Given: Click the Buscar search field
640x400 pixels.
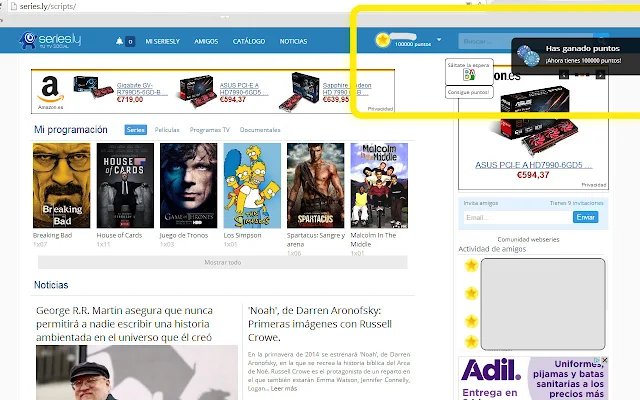Looking at the screenshot, I should pyautogui.click(x=526, y=41).
